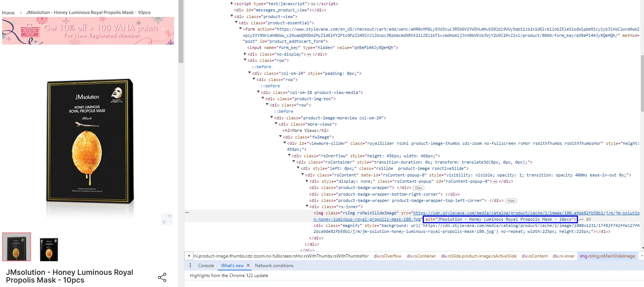Viewport: 644px width, 287px height.
Task: Click the input form_key hidden element line
Action: pyautogui.click(x=323, y=48)
